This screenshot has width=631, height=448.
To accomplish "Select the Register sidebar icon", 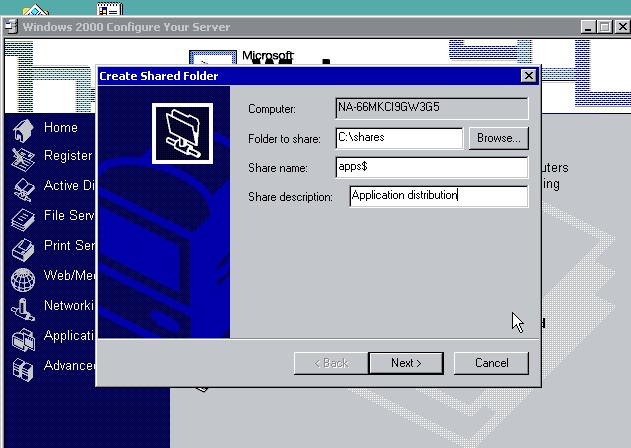I will (23, 159).
